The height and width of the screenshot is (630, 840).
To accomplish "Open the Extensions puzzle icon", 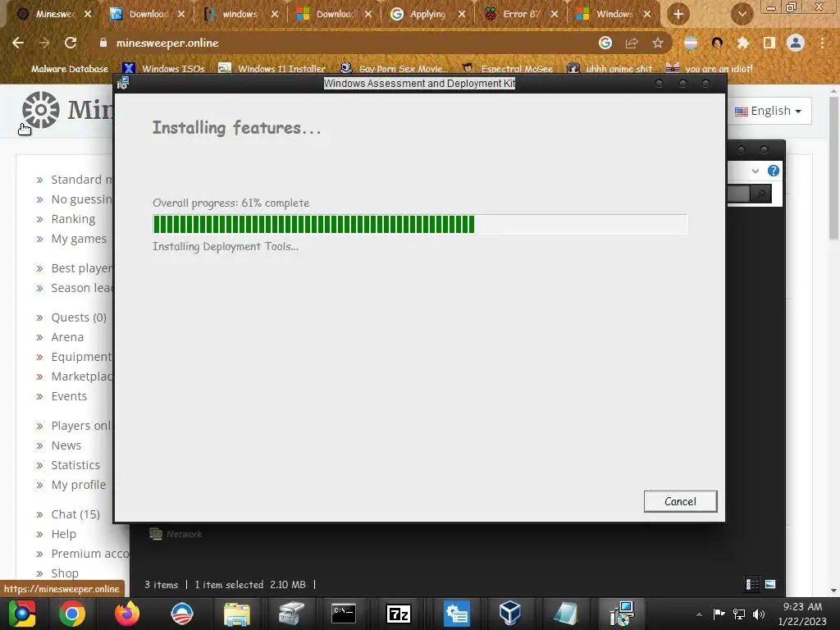I will click(x=742, y=43).
